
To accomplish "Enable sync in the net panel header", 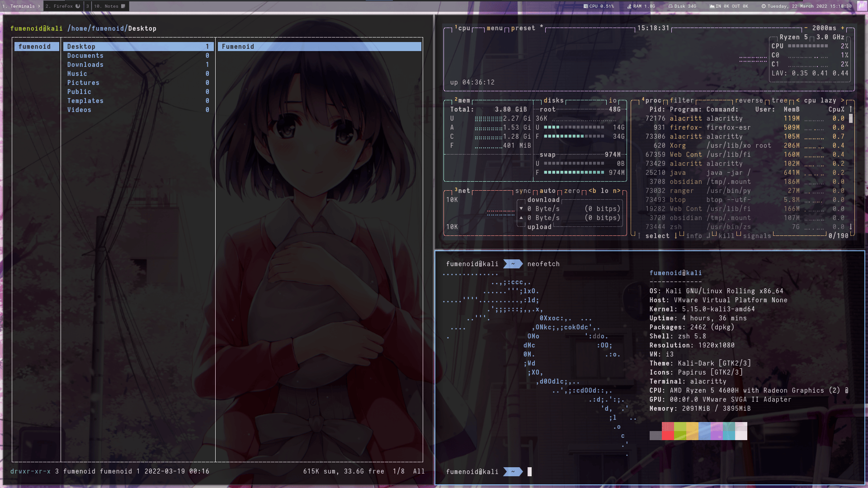I will click(523, 191).
